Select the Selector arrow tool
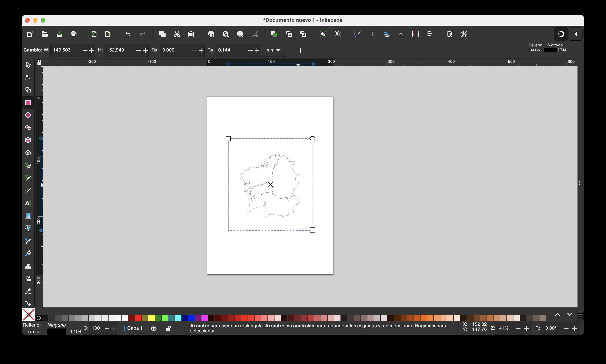This screenshot has height=364, width=606. click(x=28, y=65)
